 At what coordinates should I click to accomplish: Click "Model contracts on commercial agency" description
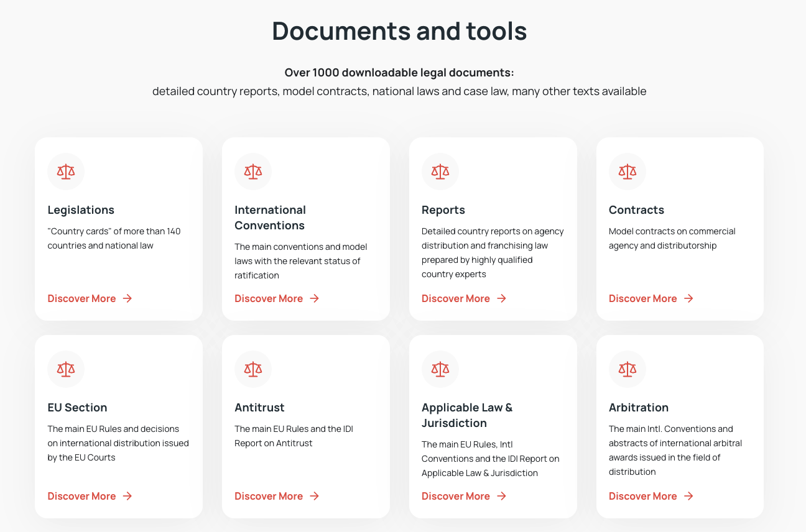[x=672, y=239]
